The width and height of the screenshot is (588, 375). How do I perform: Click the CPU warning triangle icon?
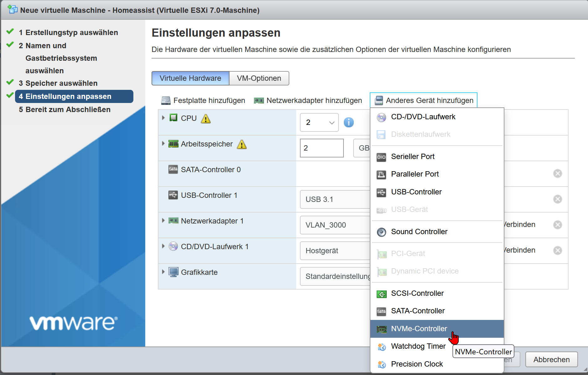tap(206, 119)
